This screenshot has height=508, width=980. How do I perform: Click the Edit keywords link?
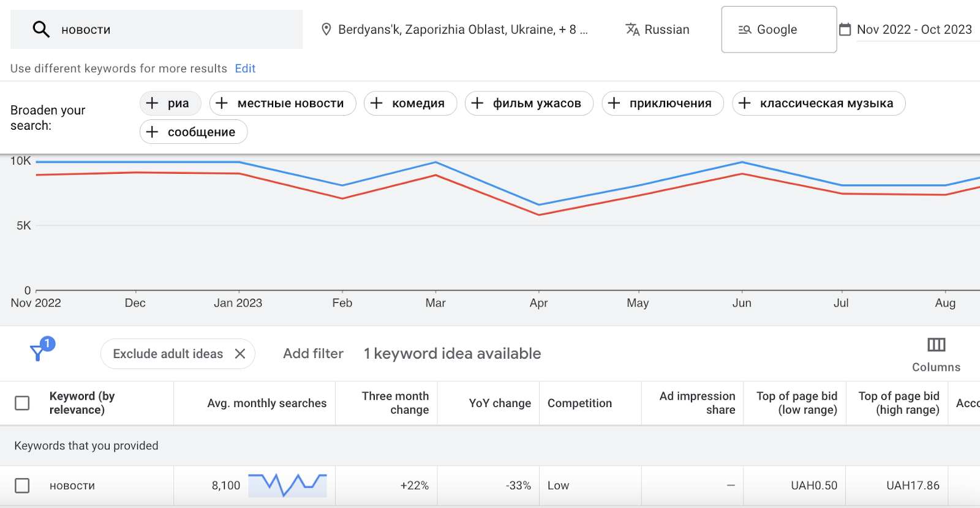pyautogui.click(x=245, y=69)
